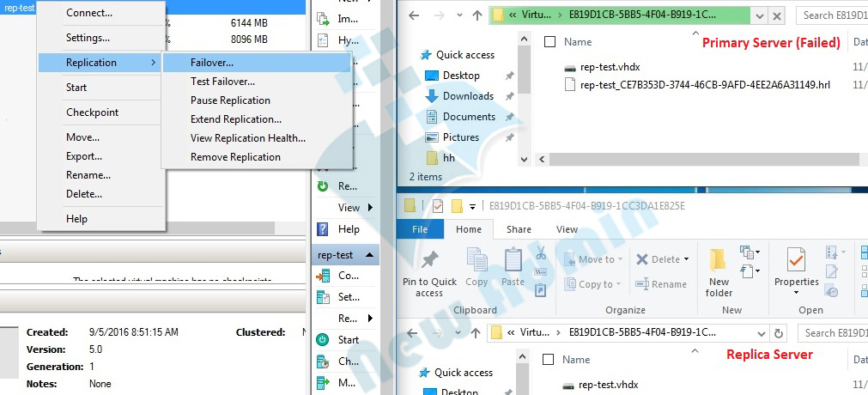Collapse the rep-test actions section
The width and height of the screenshot is (868, 395).
coord(370,255)
